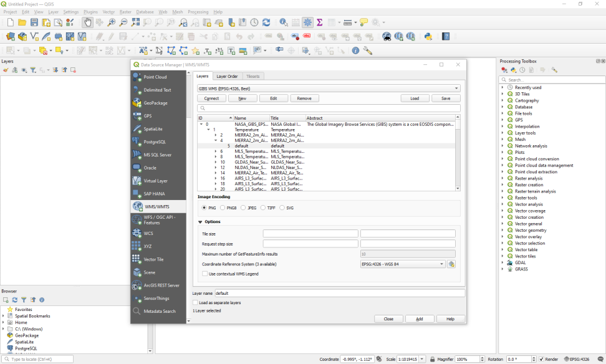Viewport: 606px width, 364px height.
Task: Switch to the Layer Order tab
Action: click(227, 77)
